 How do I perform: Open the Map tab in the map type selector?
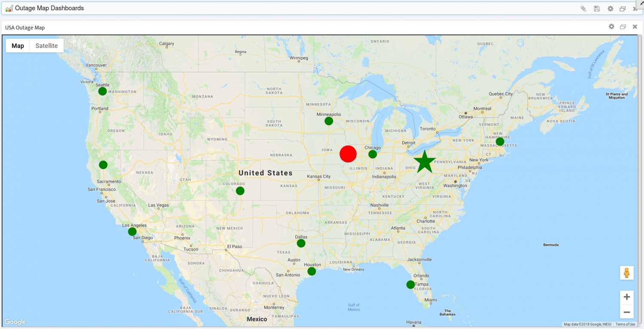click(17, 45)
